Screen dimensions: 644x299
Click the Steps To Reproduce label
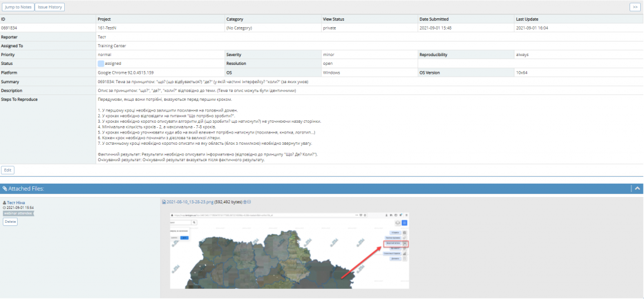(x=19, y=99)
